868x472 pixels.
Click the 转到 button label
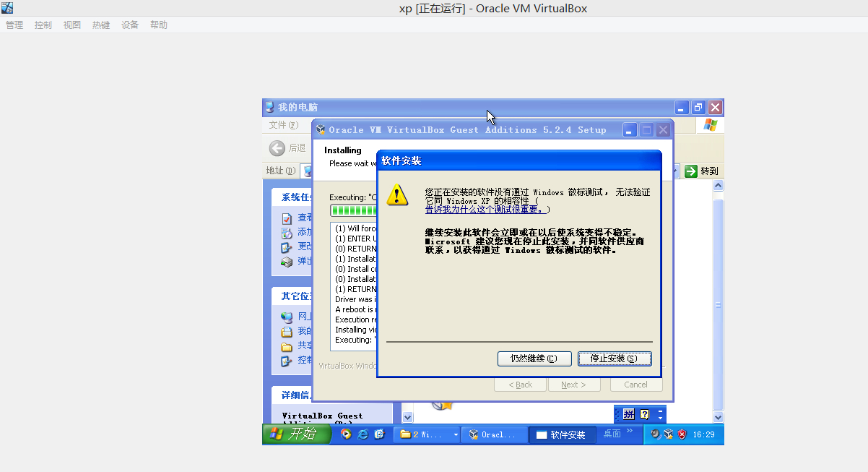click(x=709, y=171)
